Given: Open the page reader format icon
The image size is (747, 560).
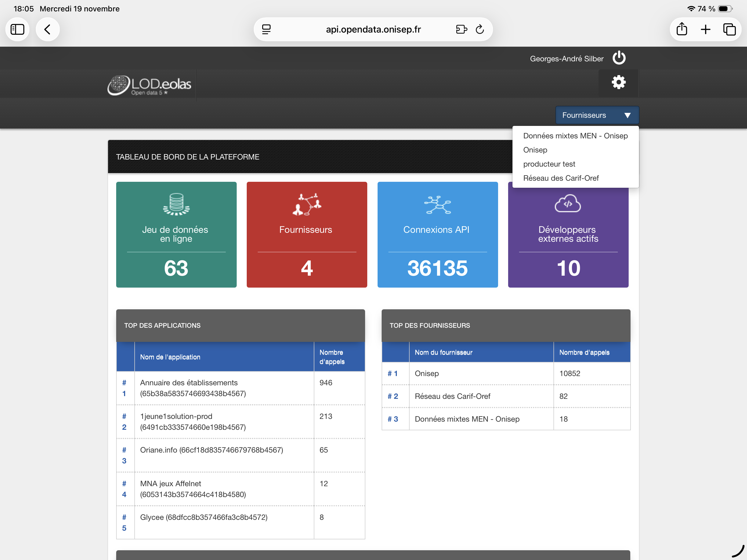Looking at the screenshot, I should click(267, 29).
